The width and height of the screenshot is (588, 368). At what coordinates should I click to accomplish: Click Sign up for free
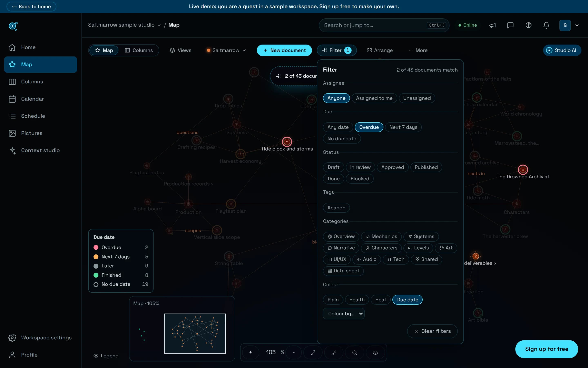pos(546,349)
